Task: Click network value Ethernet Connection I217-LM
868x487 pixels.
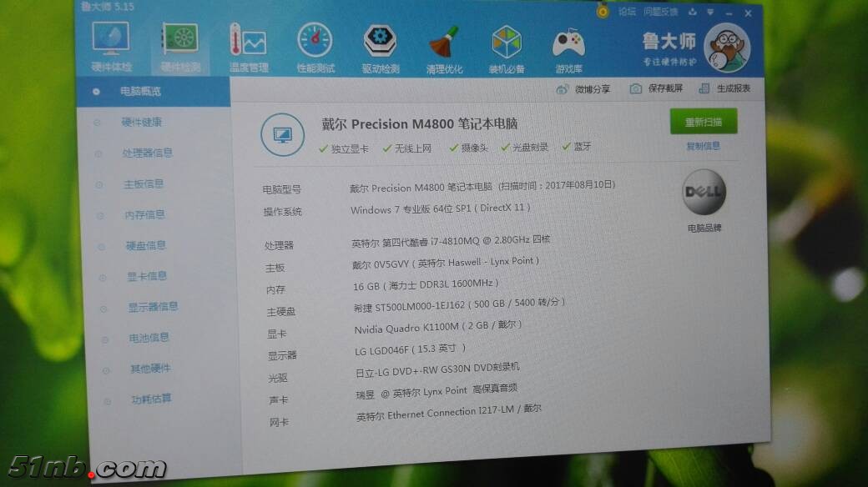Action: tap(449, 413)
